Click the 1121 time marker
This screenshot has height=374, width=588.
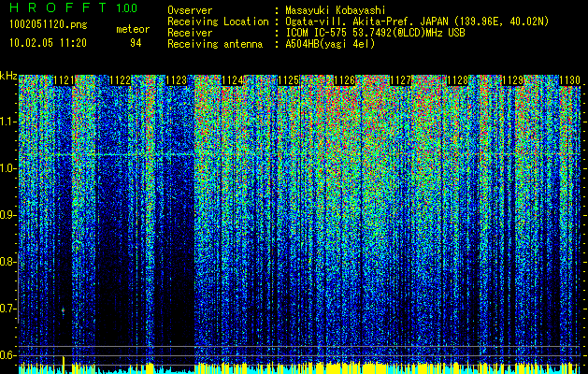[64, 80]
